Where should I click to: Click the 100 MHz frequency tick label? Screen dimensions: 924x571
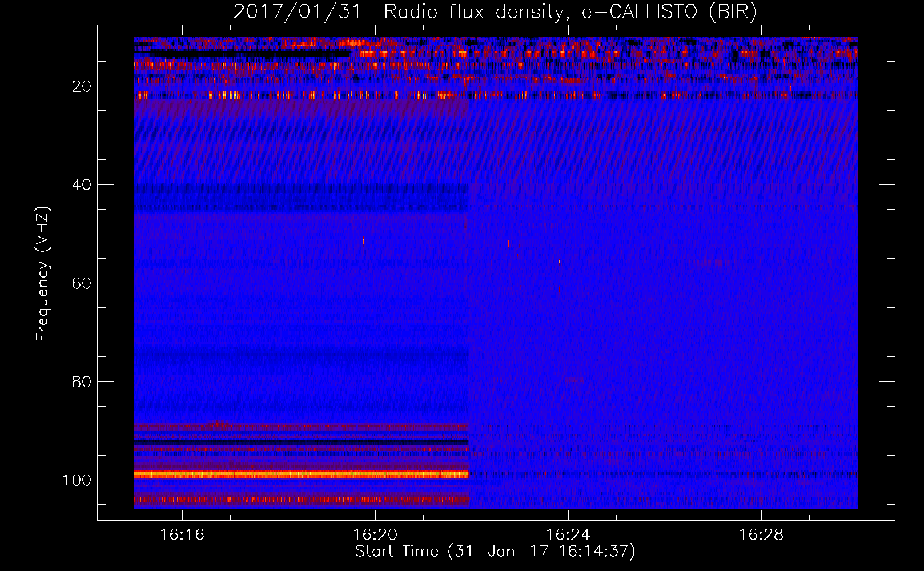[x=77, y=480]
